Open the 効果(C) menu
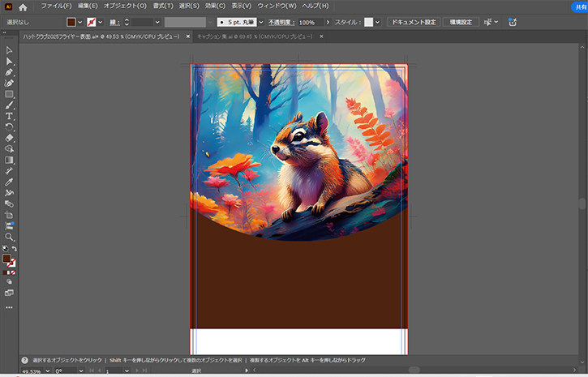 coord(215,6)
